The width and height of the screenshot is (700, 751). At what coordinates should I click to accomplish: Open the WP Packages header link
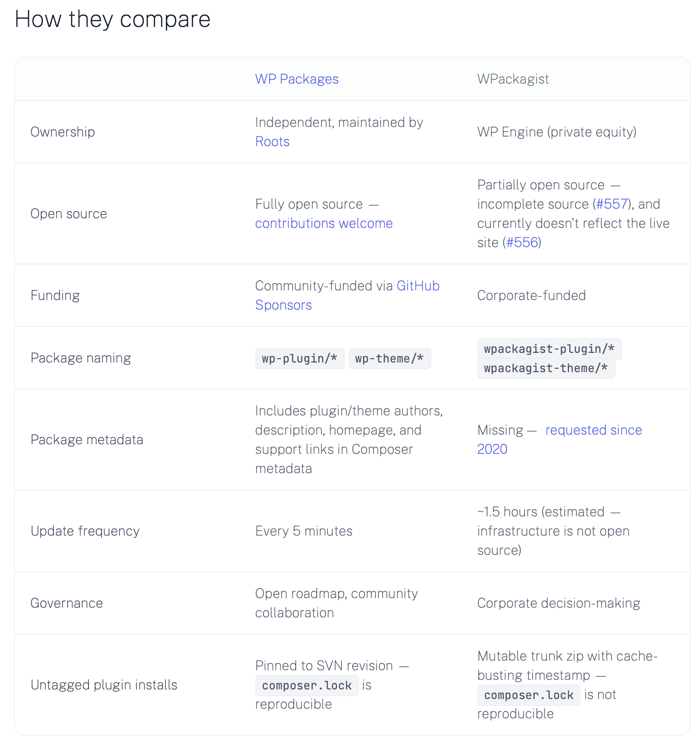(297, 79)
